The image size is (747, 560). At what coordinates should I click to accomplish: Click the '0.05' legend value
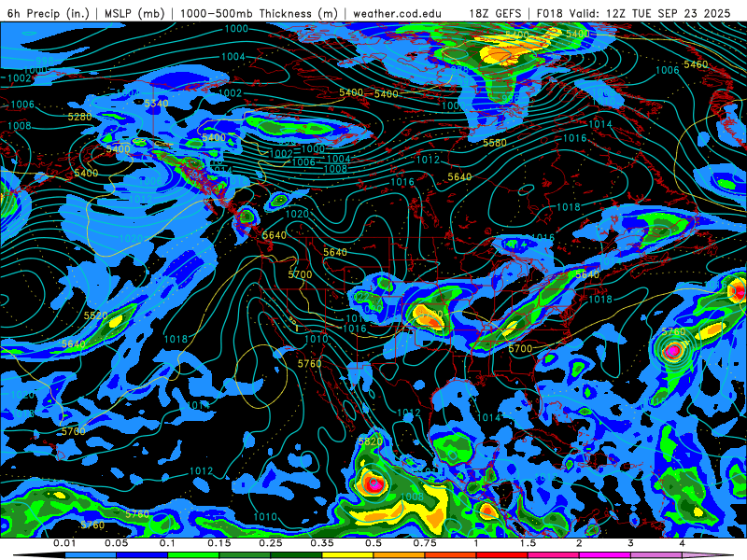[x=116, y=543]
